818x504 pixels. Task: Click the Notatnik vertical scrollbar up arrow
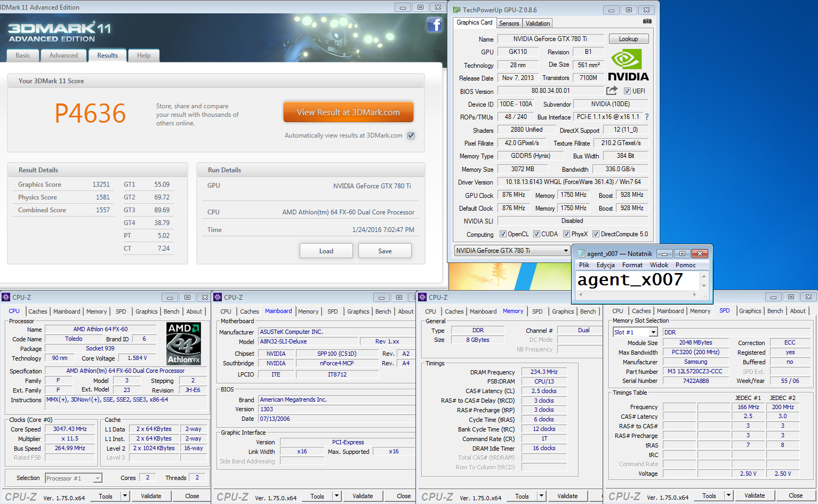coord(704,276)
